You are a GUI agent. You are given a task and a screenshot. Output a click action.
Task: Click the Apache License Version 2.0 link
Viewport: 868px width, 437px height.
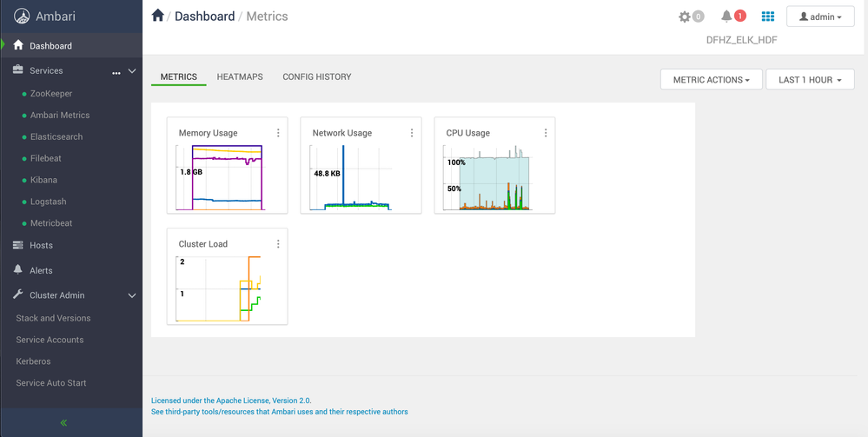point(231,401)
